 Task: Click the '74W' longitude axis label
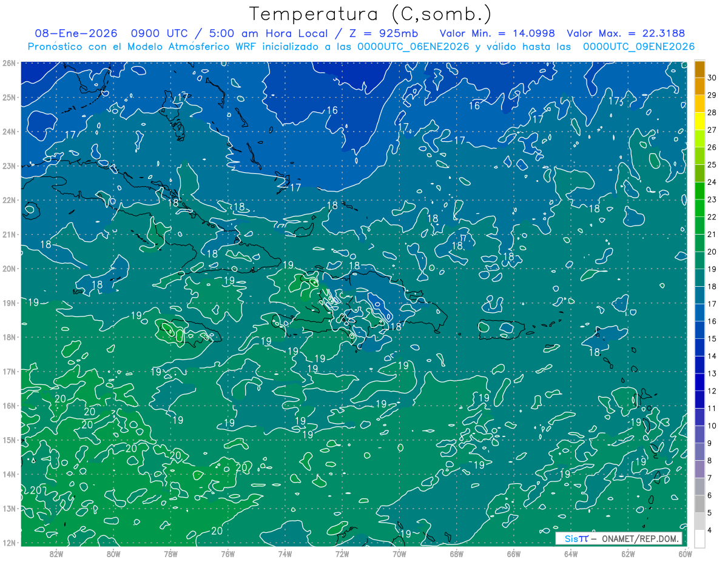(x=285, y=554)
